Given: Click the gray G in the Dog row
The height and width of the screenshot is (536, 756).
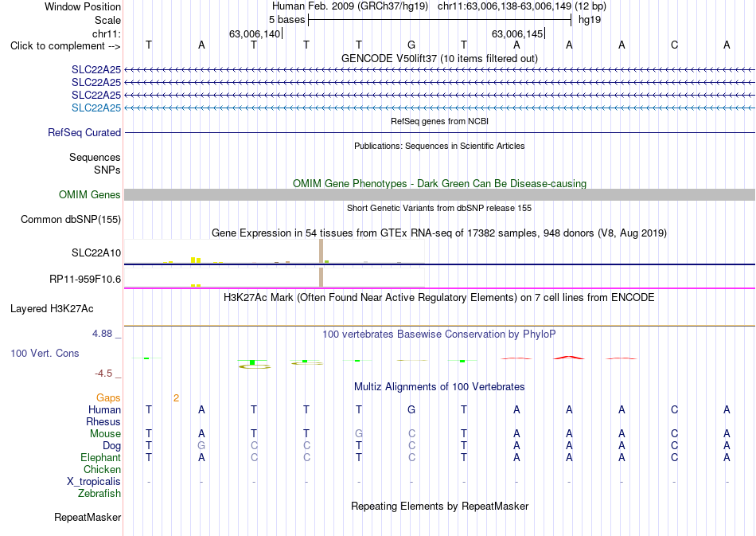Looking at the screenshot, I should coord(201,446).
